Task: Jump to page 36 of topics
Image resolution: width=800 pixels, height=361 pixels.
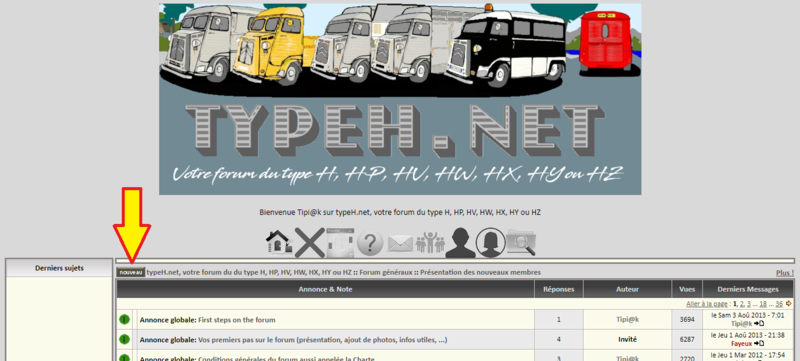Action: point(779,303)
